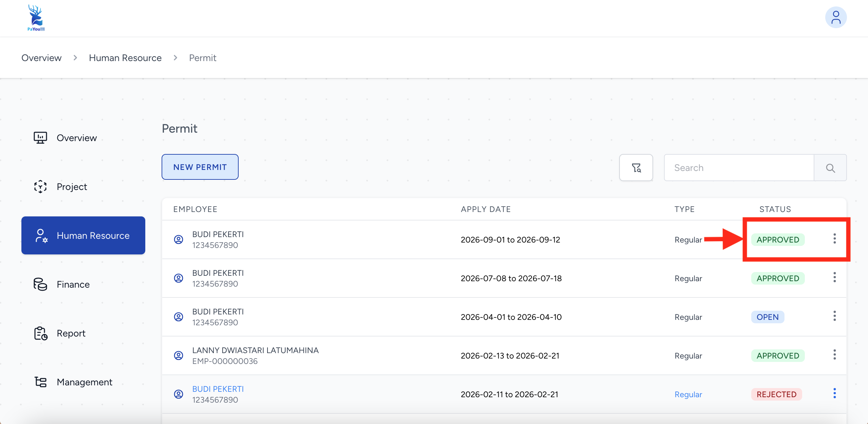Open three-dot menu for Lanny's permit
The image size is (868, 424).
(834, 355)
